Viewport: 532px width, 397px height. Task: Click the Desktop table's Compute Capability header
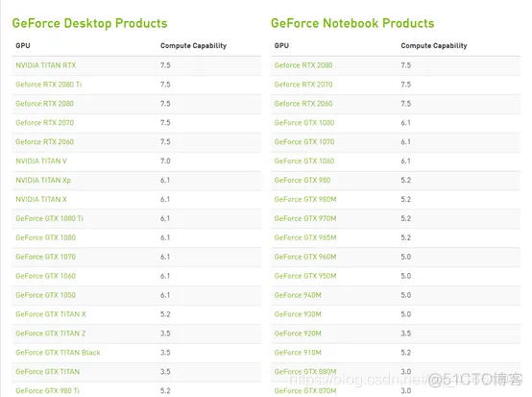click(193, 46)
